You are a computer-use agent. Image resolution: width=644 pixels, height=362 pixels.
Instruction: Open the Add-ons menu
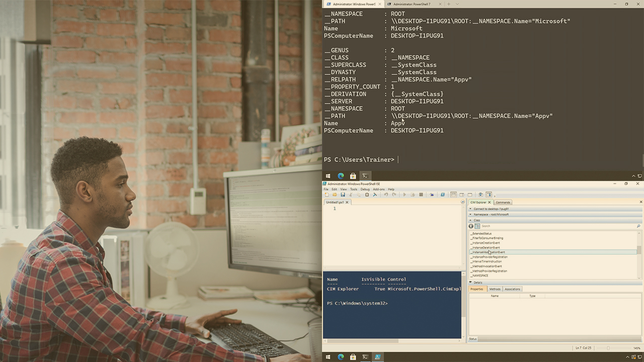[x=379, y=190]
